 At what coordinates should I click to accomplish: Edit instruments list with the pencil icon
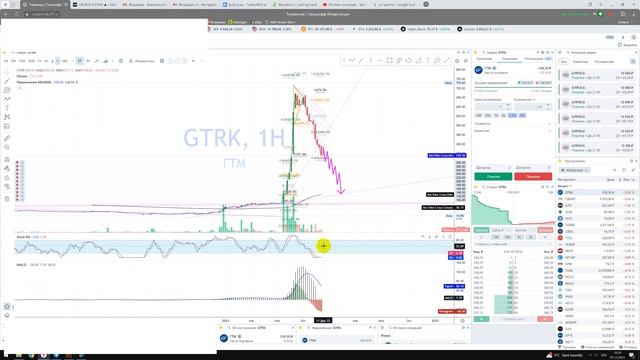633,170
